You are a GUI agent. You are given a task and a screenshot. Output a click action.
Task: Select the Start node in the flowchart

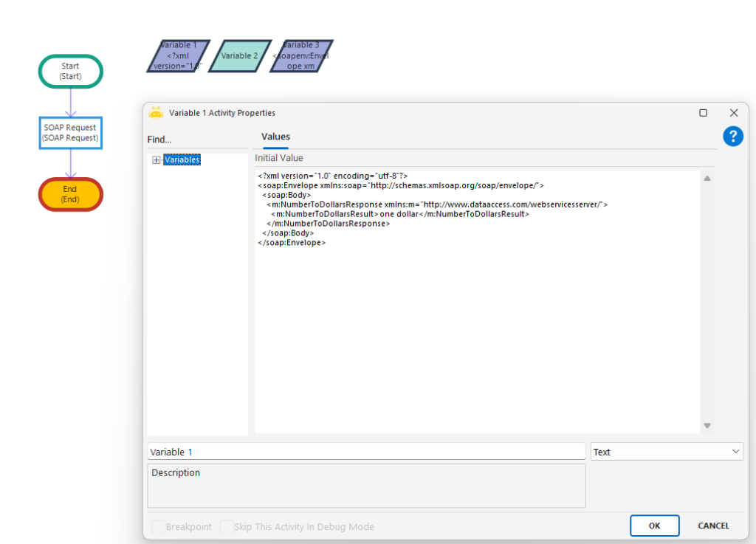tap(70, 71)
